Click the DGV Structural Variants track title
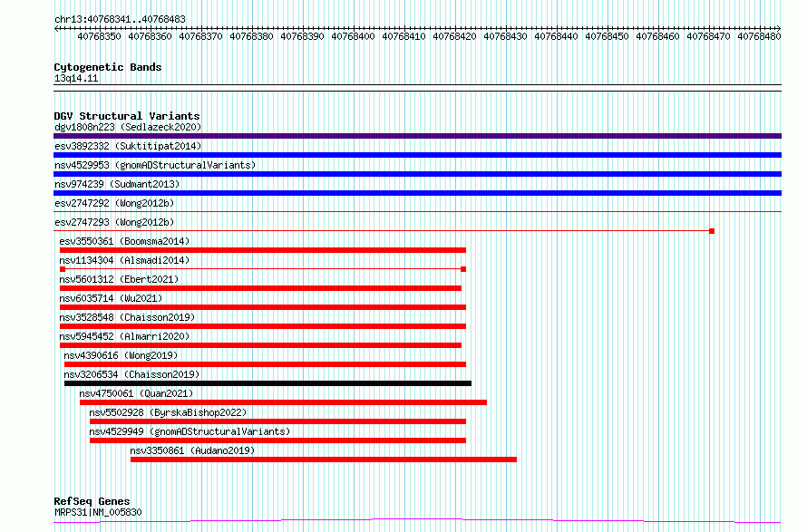The width and height of the screenshot is (807, 532). (127, 116)
